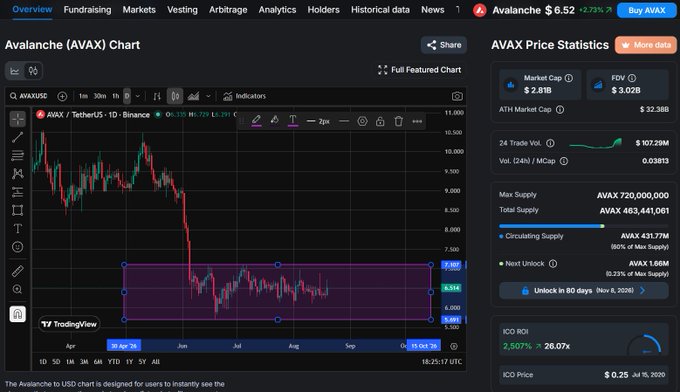This screenshot has height=392, width=680.
Task: Open the emoji icons tool
Action: coord(17,247)
